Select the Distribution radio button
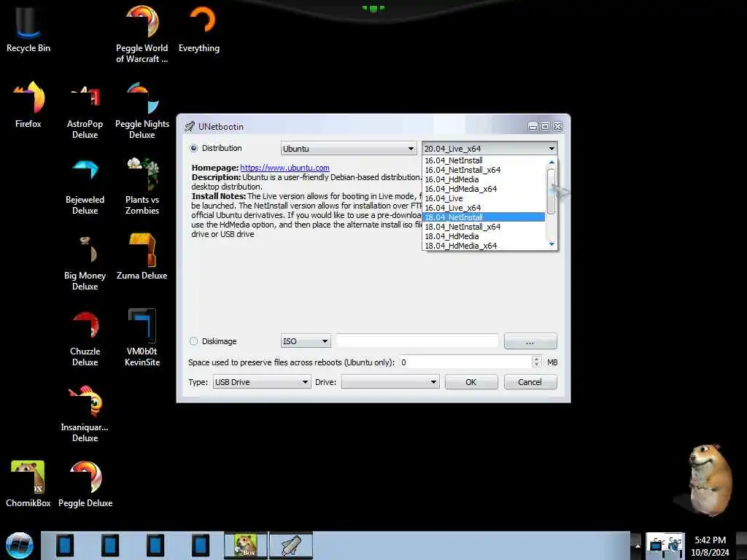 coord(193,148)
